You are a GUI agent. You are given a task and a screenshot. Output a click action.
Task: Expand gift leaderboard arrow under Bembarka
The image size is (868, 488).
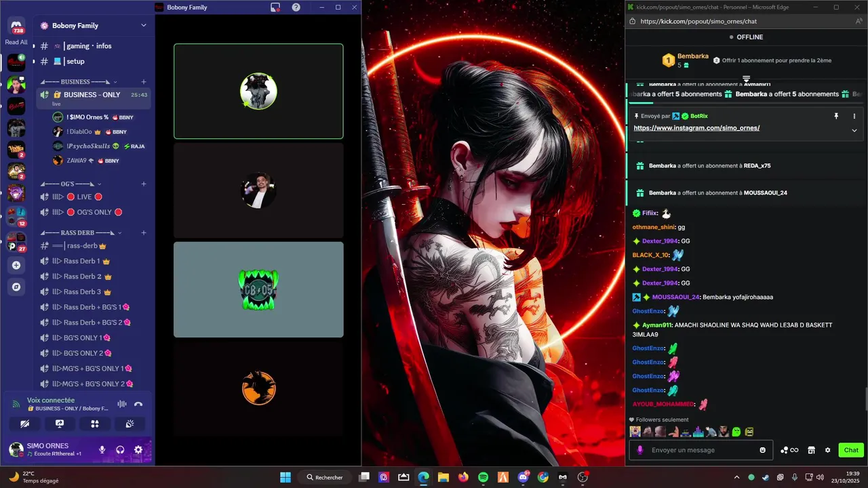point(746,79)
